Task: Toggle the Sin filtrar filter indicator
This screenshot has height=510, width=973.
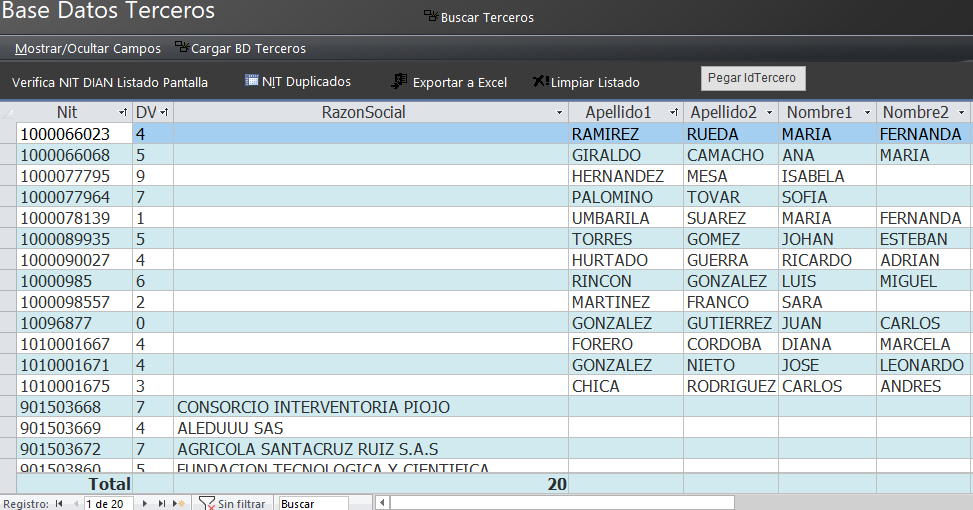Action: click(232, 503)
